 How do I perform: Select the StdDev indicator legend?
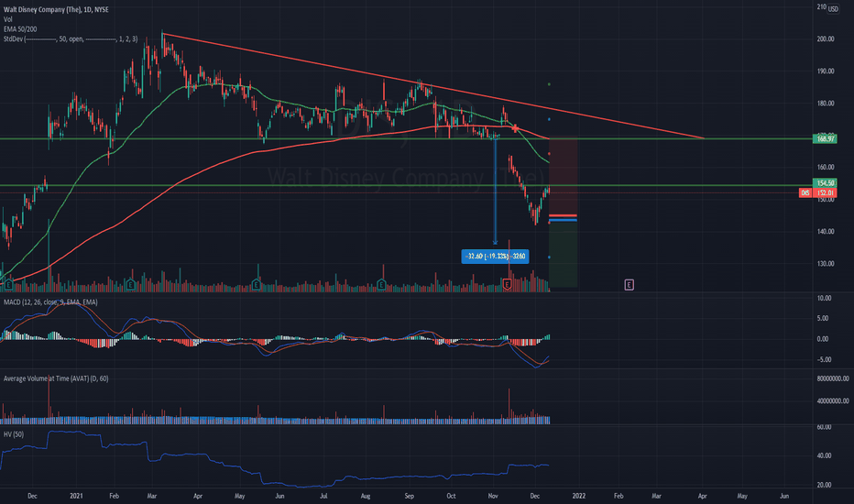pyautogui.click(x=71, y=38)
